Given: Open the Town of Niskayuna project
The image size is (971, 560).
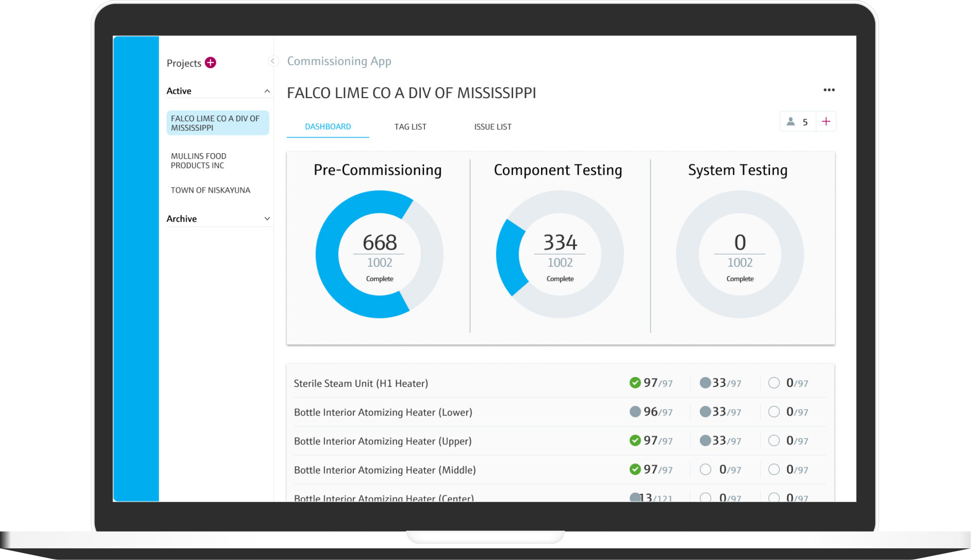Looking at the screenshot, I should point(210,190).
